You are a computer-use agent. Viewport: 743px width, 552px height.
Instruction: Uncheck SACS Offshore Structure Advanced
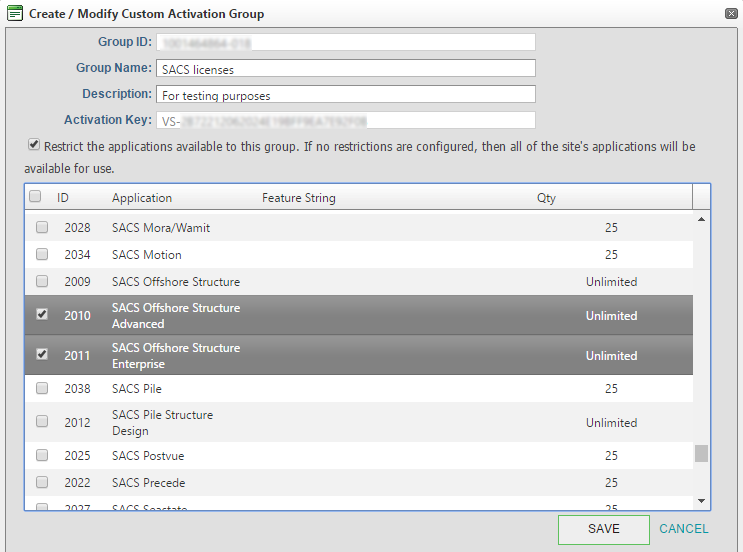tap(42, 314)
